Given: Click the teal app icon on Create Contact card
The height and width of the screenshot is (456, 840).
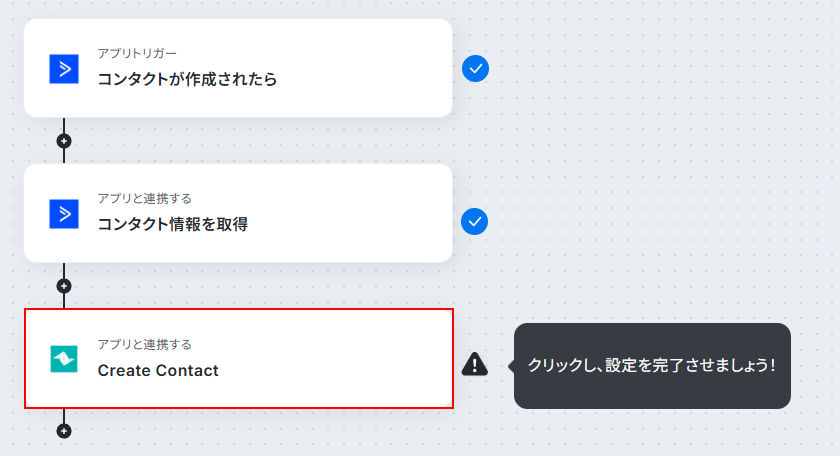Looking at the screenshot, I should 64,359.
